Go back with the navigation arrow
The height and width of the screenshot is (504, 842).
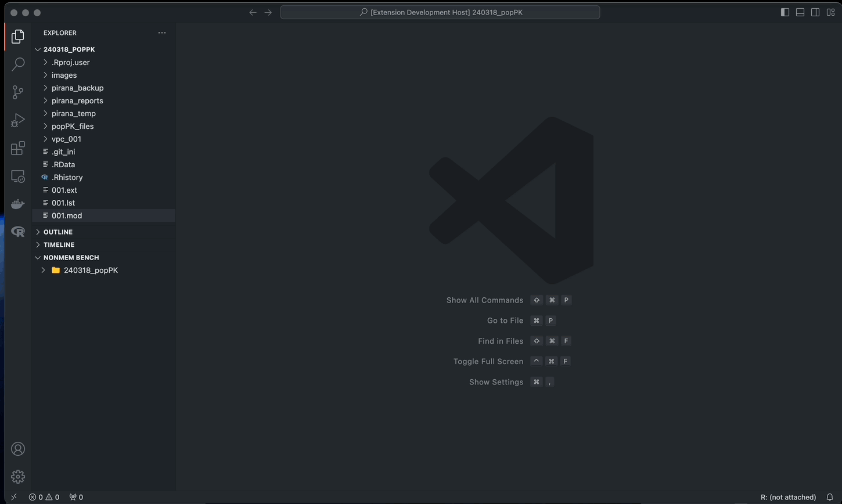(x=253, y=12)
